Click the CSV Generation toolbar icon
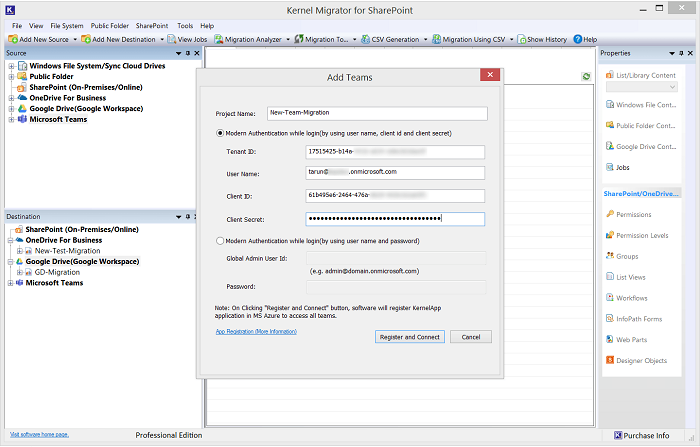 click(x=366, y=39)
